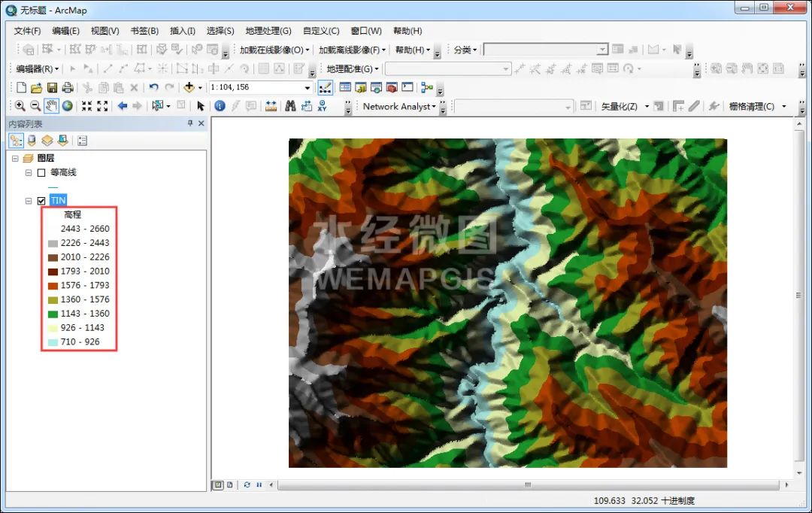Viewport: 812px width, 513px height.
Task: Click the Add Data button
Action: click(189, 87)
